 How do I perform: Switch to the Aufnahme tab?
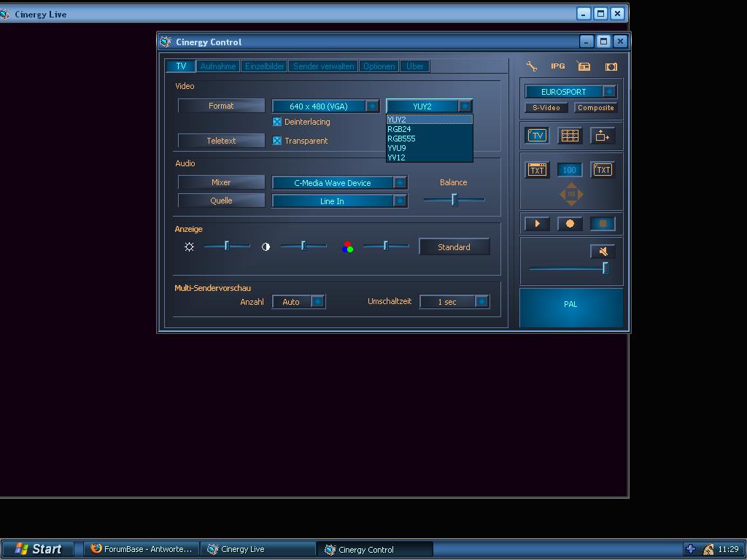217,66
